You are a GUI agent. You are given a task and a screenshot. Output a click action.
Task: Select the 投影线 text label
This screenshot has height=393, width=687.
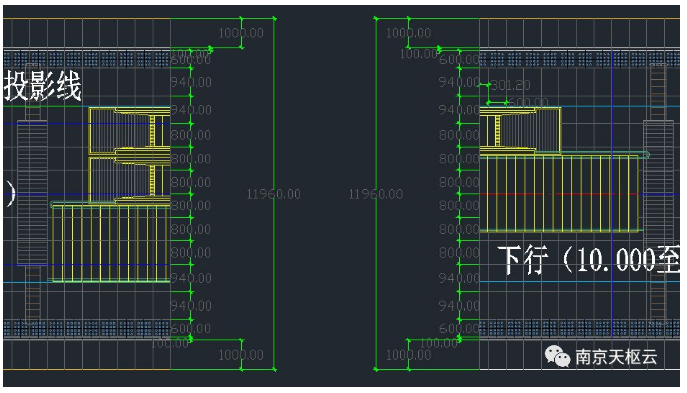tap(42, 86)
